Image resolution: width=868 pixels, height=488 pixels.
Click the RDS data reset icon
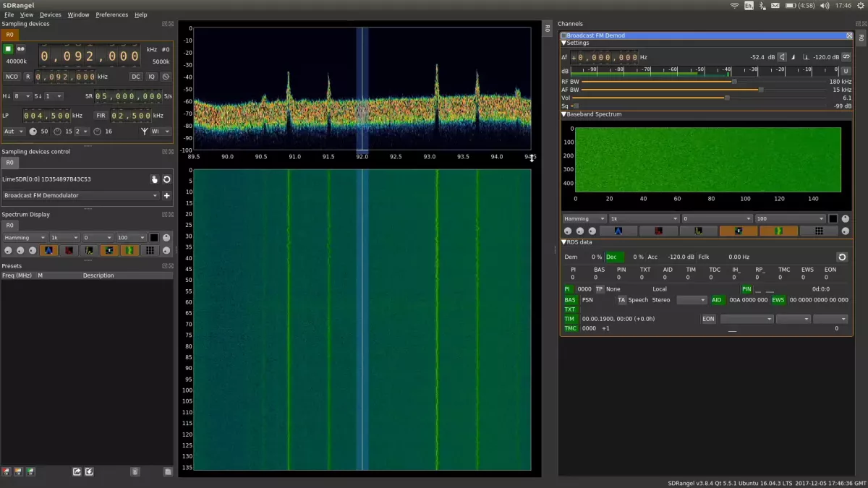point(841,257)
